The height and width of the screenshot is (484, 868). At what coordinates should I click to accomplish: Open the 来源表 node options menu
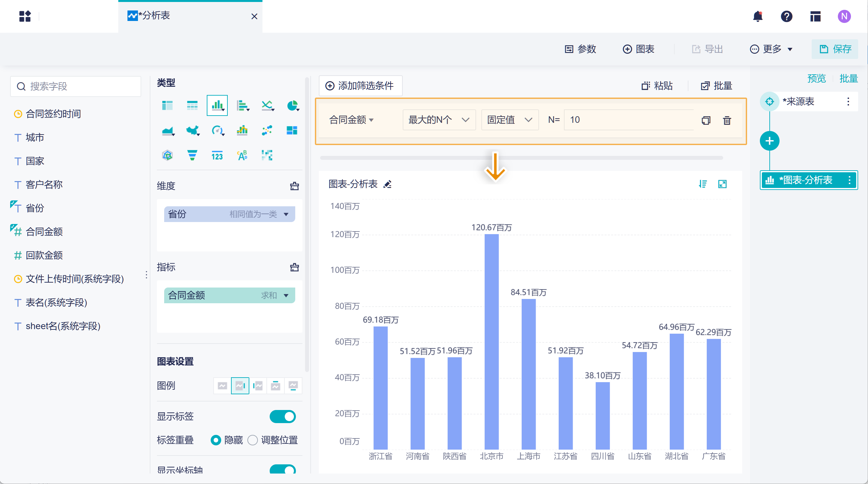(x=848, y=102)
